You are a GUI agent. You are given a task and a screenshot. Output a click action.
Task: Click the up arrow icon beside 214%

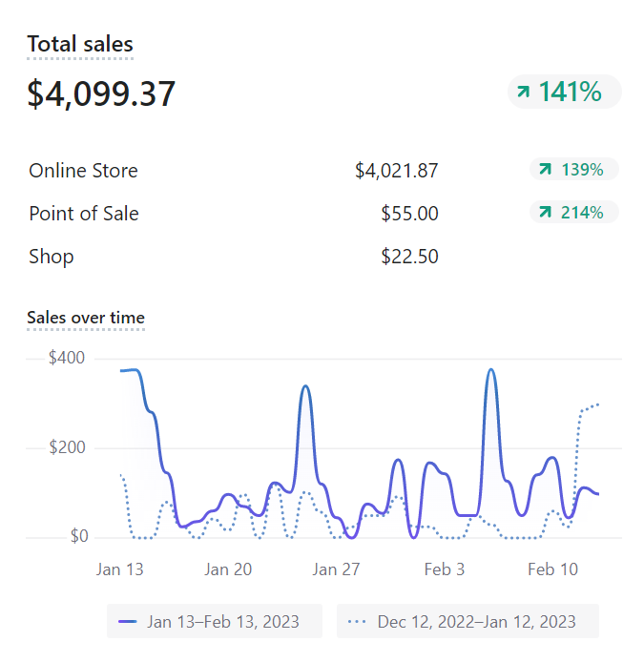tap(545, 213)
